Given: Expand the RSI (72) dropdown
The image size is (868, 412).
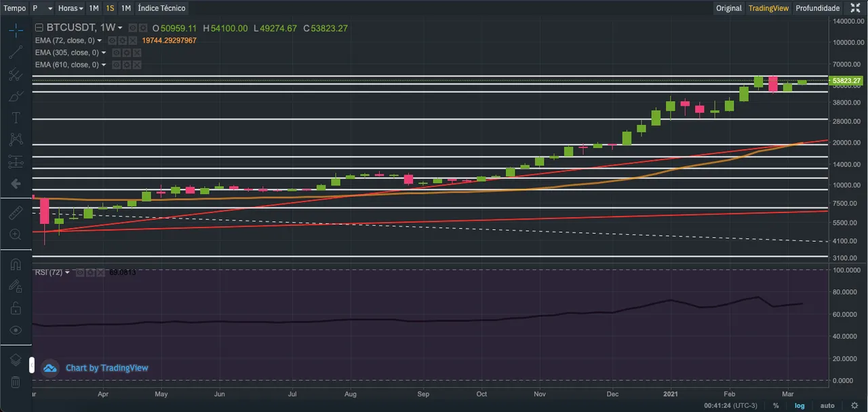Looking at the screenshot, I should point(67,273).
